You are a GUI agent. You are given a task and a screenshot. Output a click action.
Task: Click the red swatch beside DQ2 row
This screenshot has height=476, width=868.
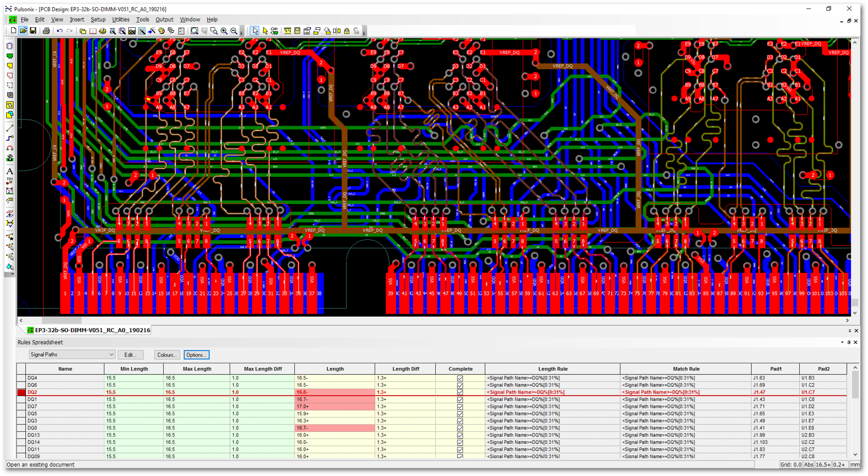coord(21,392)
